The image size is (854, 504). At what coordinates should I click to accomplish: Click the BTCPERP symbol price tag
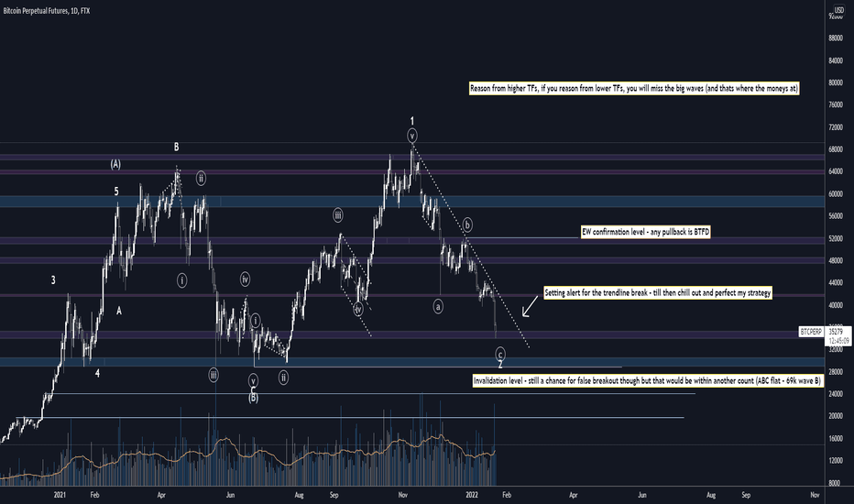[811, 332]
